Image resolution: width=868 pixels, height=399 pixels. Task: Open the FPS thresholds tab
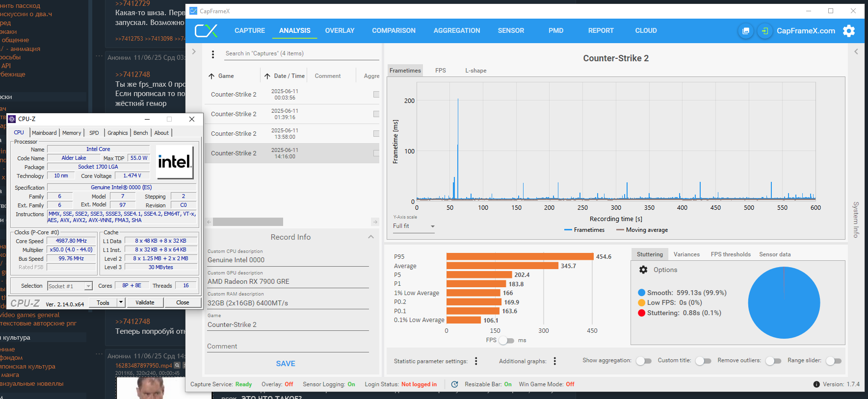731,254
